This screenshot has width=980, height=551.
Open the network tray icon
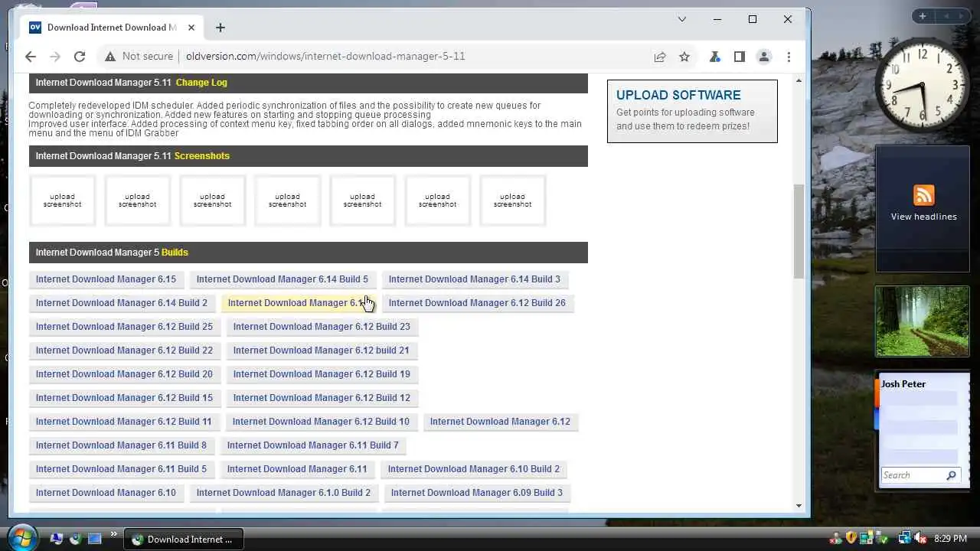905,539
